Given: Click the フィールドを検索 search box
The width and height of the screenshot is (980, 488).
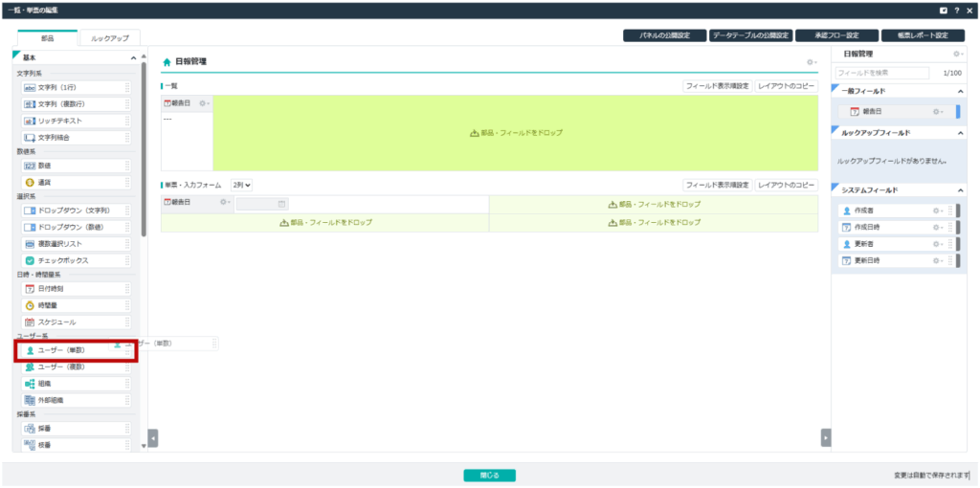Looking at the screenshot, I should (881, 73).
